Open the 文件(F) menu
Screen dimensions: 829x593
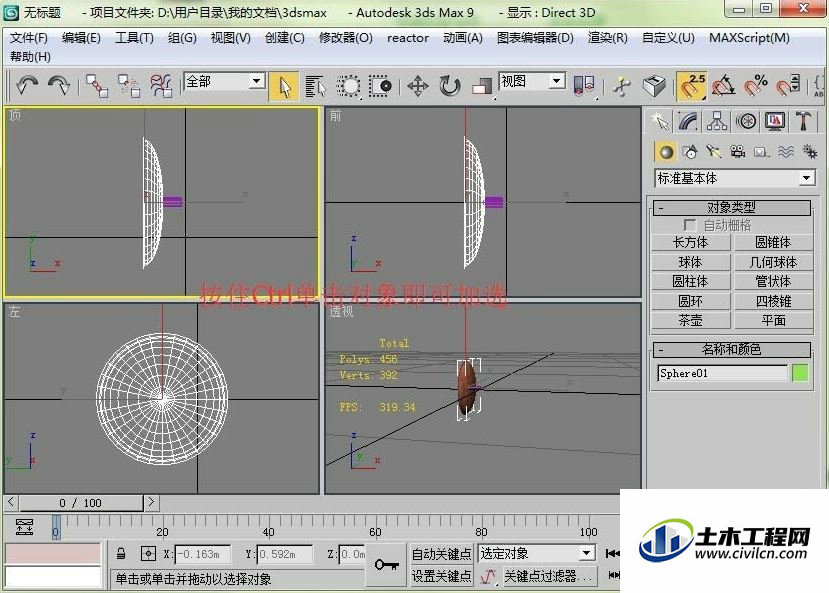point(29,38)
